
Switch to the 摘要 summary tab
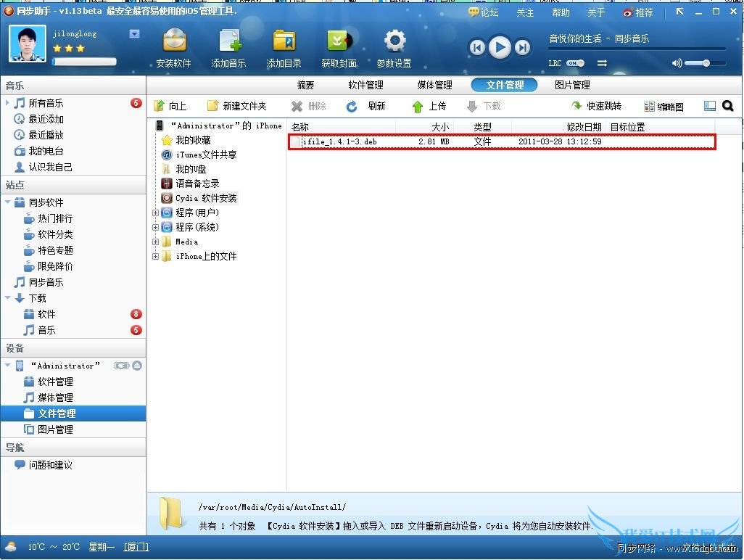point(305,85)
